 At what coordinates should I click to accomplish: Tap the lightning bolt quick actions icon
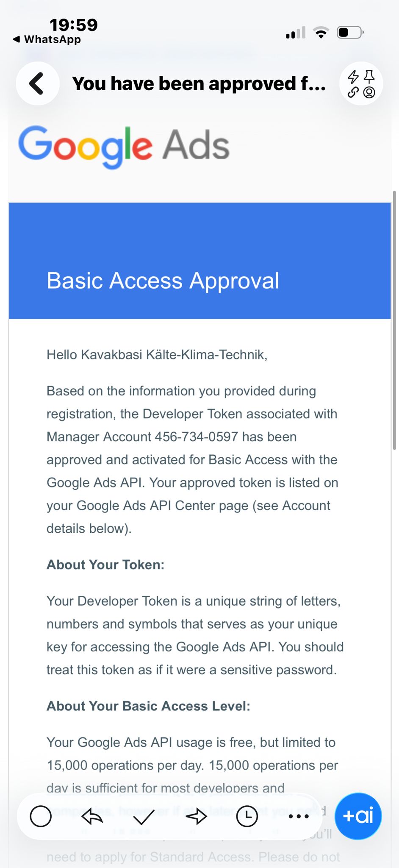(353, 77)
